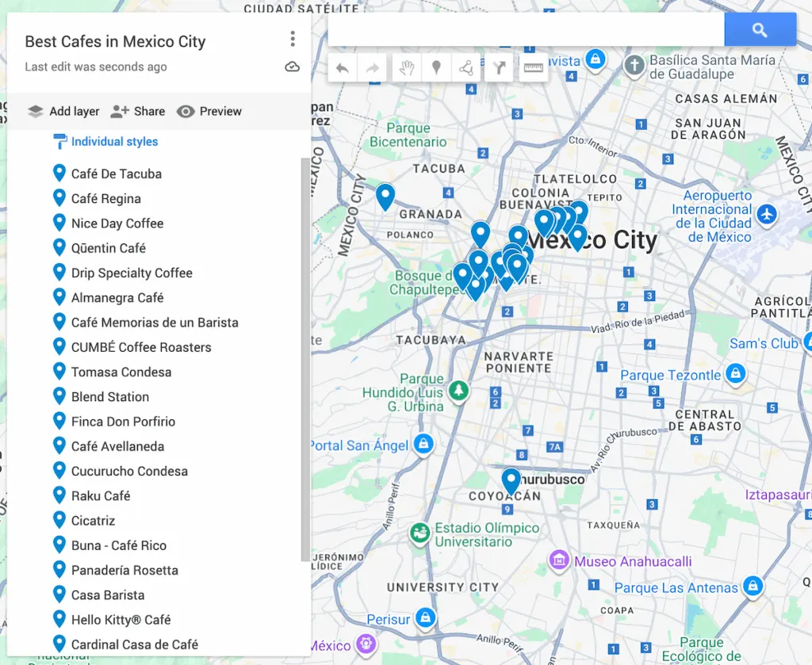This screenshot has height=665, width=812.
Task: Click inside the map search field
Action: point(527,30)
